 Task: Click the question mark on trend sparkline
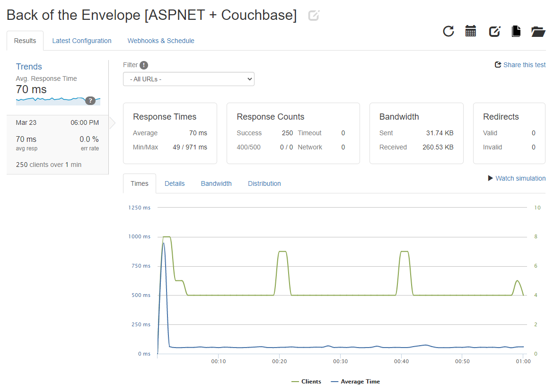[x=90, y=101]
